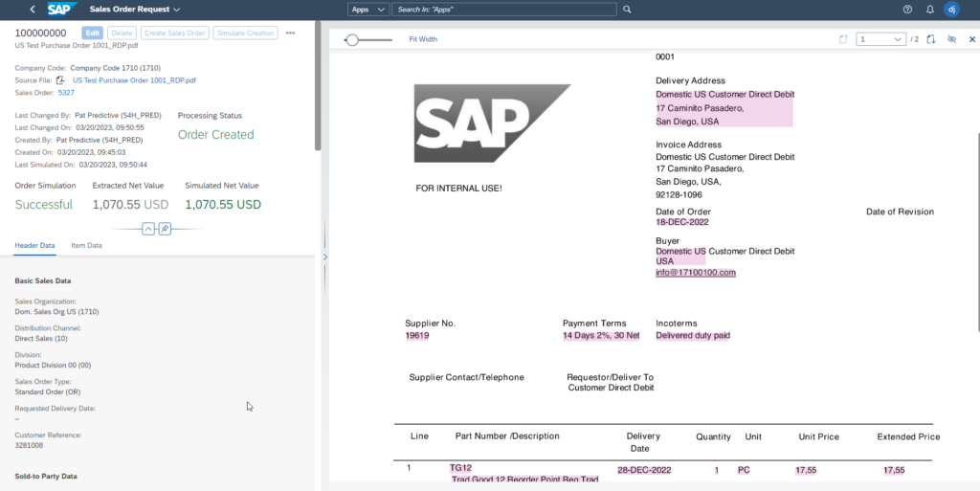Open notifications bell icon
The image size is (980, 491).
930,10
